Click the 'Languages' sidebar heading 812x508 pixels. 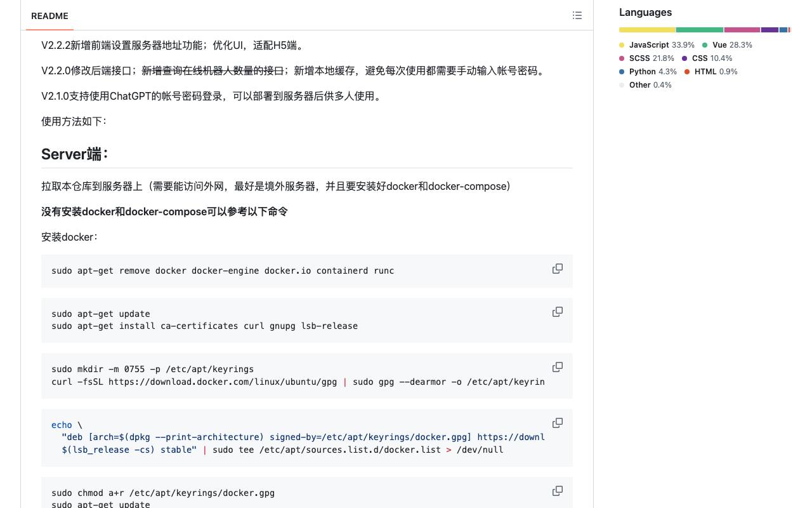click(645, 13)
